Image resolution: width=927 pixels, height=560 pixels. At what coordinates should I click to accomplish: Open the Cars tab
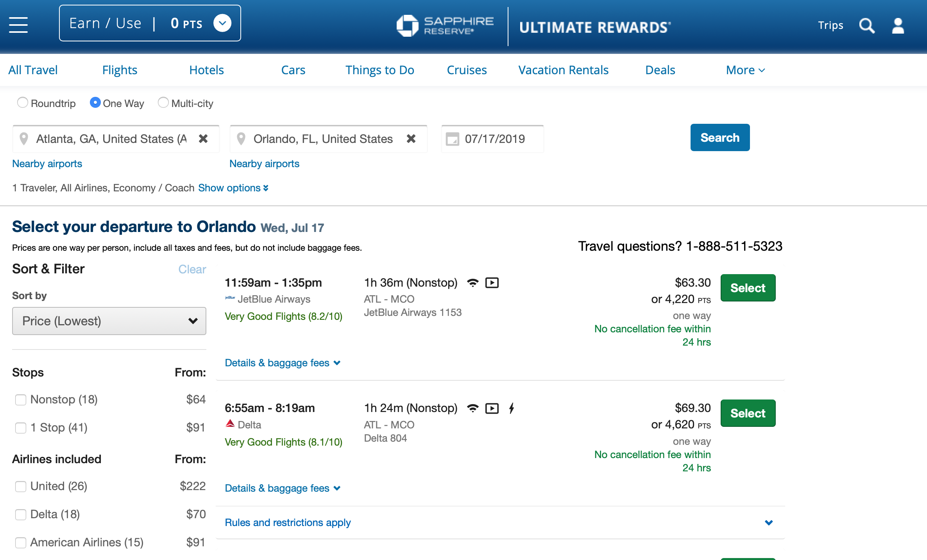click(x=293, y=70)
